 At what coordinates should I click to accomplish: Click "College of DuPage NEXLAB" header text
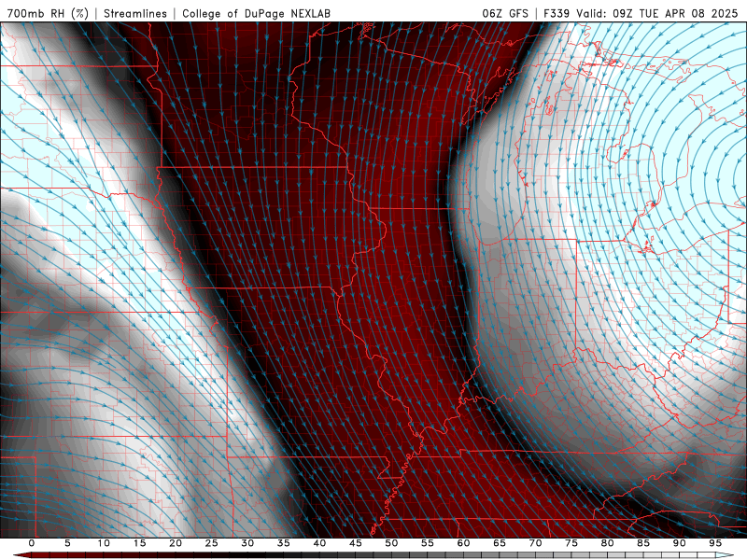point(256,13)
